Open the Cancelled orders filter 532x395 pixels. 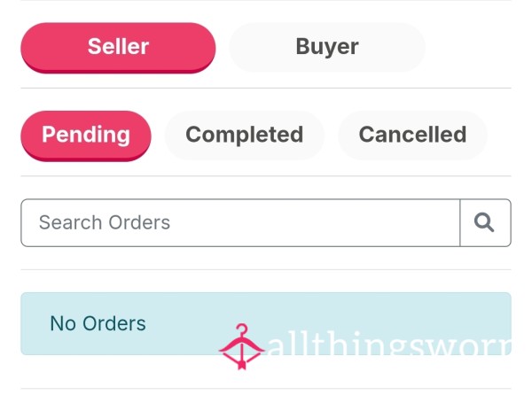point(412,135)
